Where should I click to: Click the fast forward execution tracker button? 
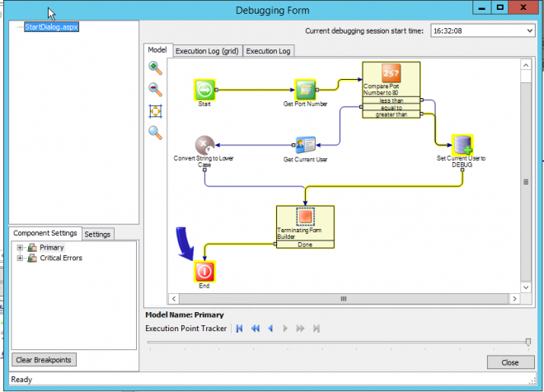301,329
